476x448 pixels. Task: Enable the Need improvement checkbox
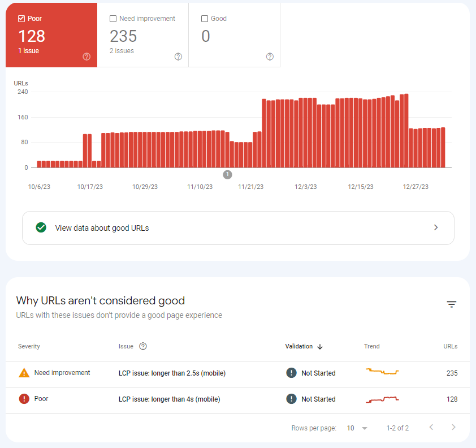point(113,19)
